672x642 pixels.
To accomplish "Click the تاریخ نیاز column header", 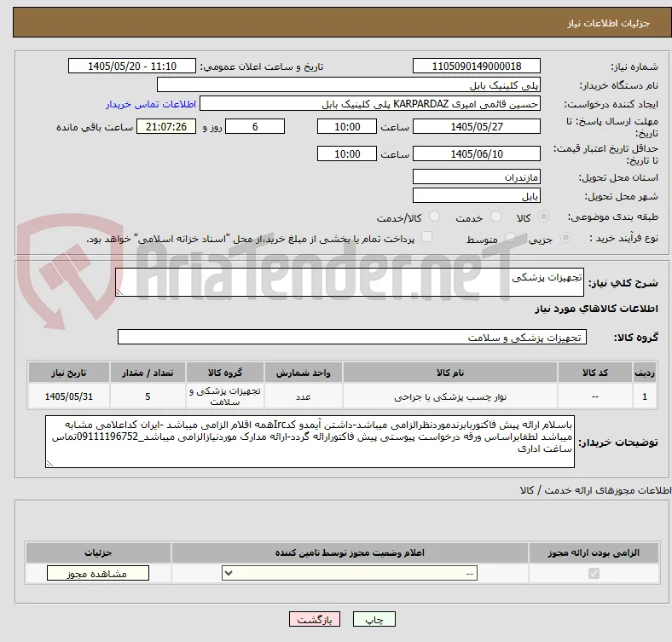I will click(68, 373).
